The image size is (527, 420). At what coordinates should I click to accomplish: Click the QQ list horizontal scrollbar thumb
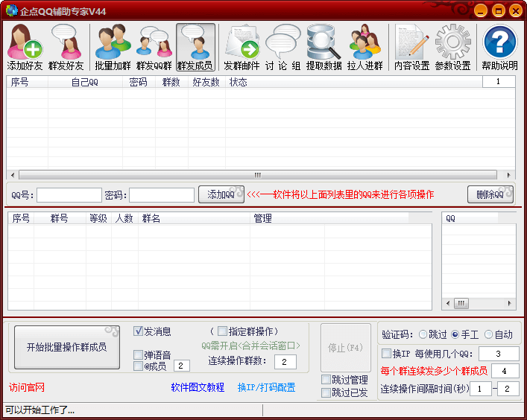click(x=258, y=175)
